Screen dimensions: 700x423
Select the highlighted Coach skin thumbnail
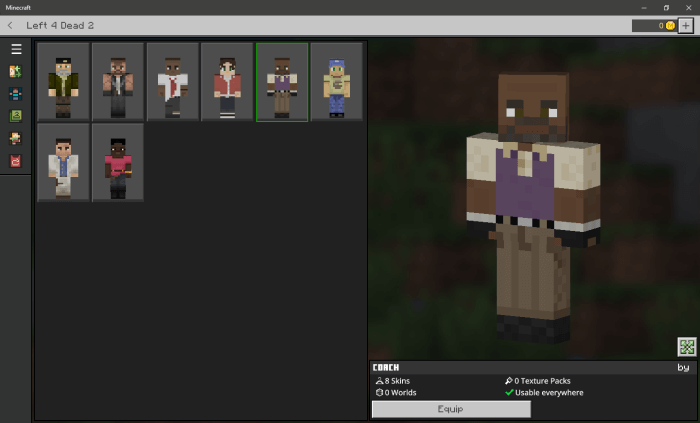pos(282,81)
